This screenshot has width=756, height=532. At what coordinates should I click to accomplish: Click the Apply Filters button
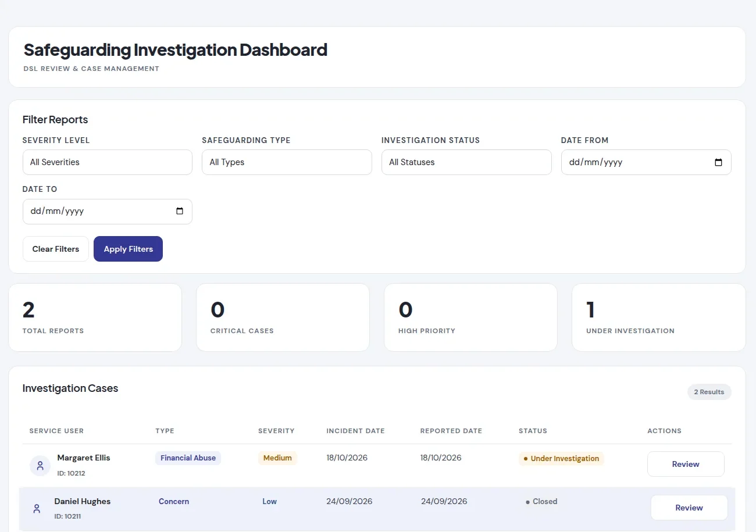pyautogui.click(x=129, y=249)
